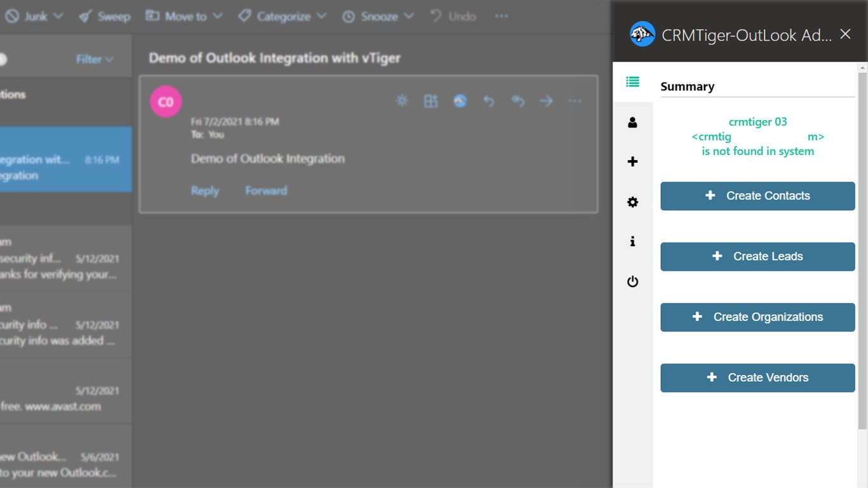
Task: Expand the Move to dropdown arrow
Action: point(217,17)
